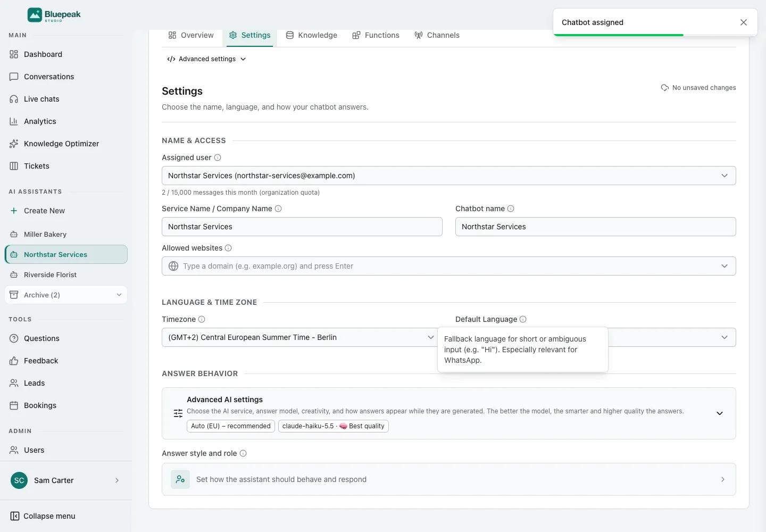766x532 pixels.
Task: Dismiss the Chatbot assigned notification
Action: tap(744, 22)
